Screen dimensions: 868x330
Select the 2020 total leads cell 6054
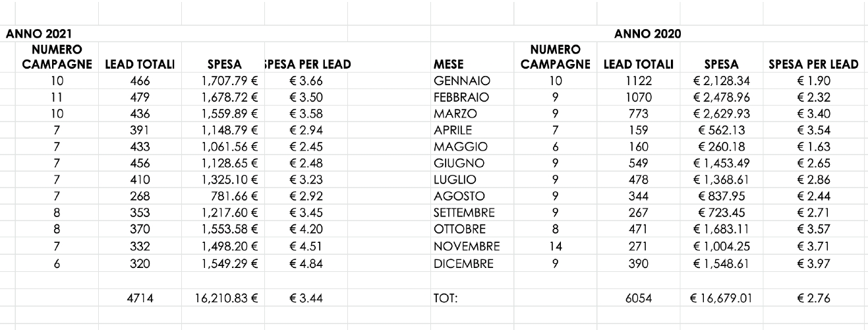(x=638, y=297)
